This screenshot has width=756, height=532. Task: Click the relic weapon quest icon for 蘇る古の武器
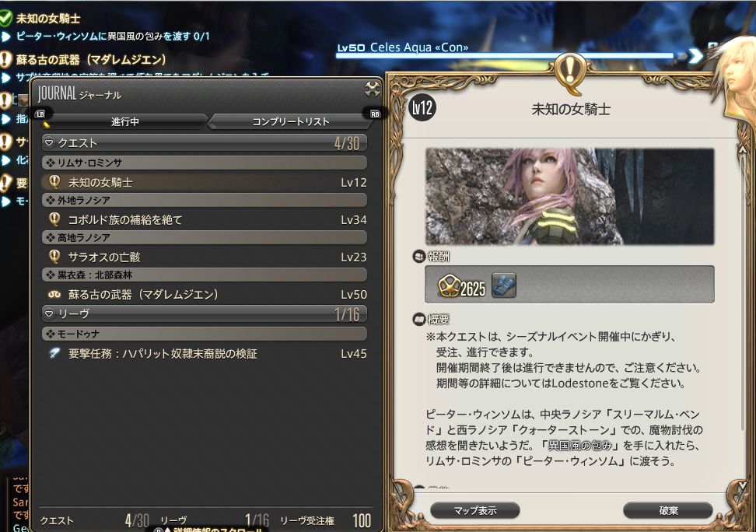[54, 294]
